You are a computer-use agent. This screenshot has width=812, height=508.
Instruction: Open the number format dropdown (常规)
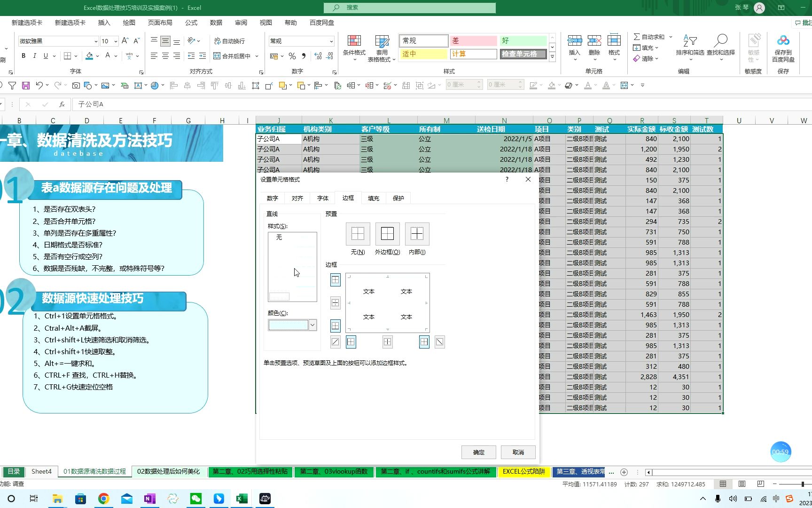pyautogui.click(x=331, y=41)
